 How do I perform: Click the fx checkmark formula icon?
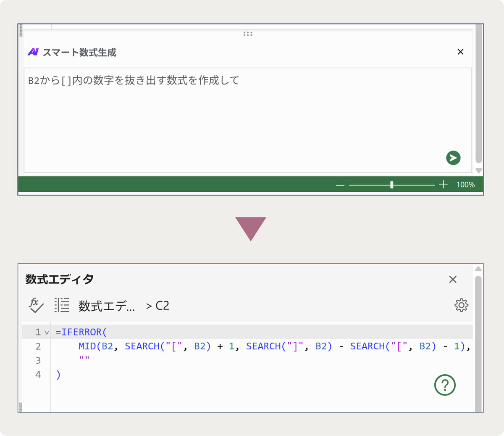click(36, 305)
